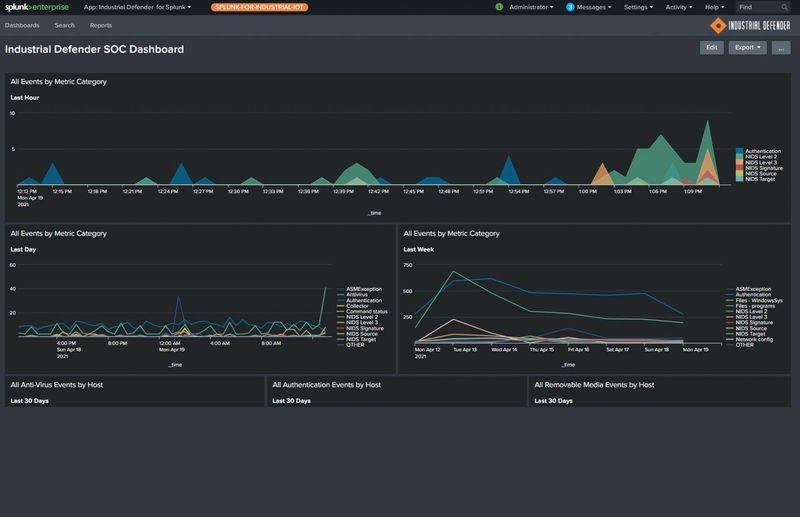This screenshot has width=800, height=517.
Task: Click the Industrial Defender logo
Action: point(750,25)
